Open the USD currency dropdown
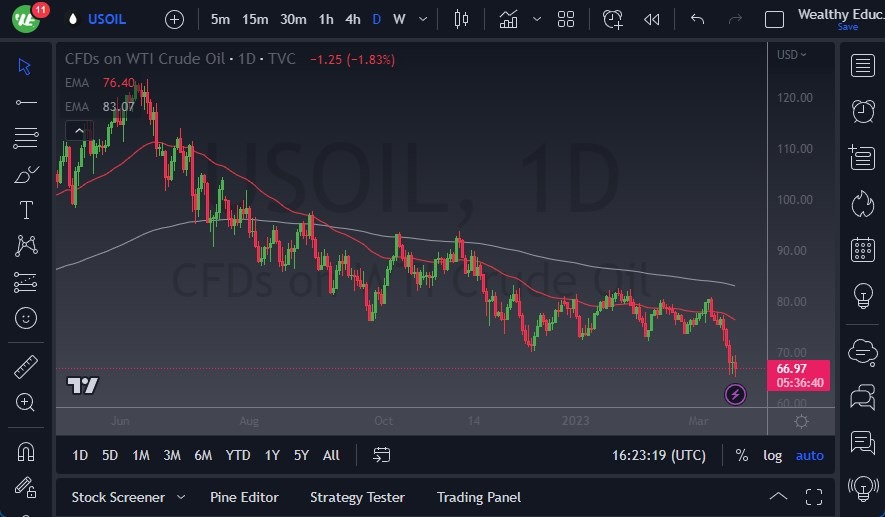The image size is (885, 517). click(x=792, y=55)
